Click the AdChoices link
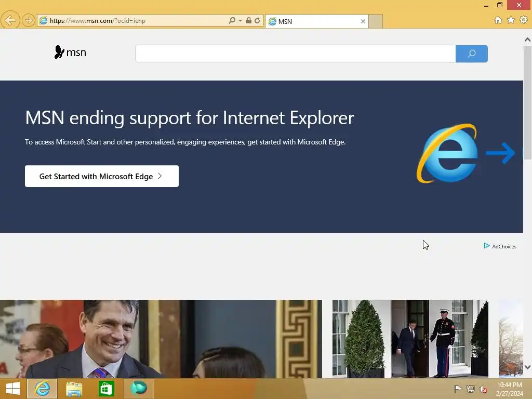 pyautogui.click(x=504, y=247)
